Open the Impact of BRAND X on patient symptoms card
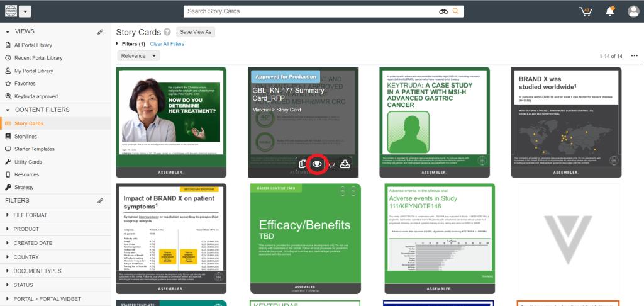 [171, 239]
